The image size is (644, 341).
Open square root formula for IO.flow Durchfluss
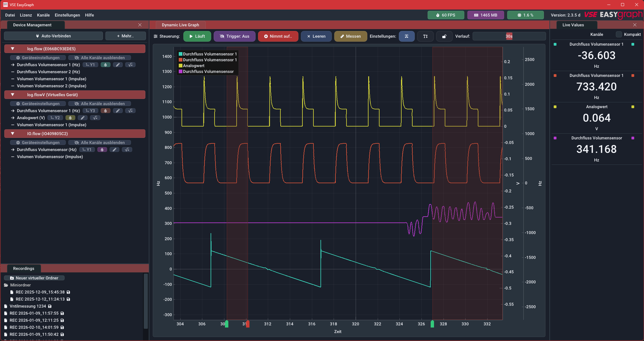tap(127, 150)
